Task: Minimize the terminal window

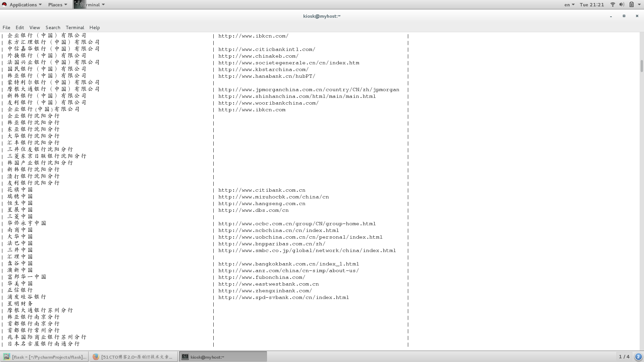Action: click(x=611, y=16)
